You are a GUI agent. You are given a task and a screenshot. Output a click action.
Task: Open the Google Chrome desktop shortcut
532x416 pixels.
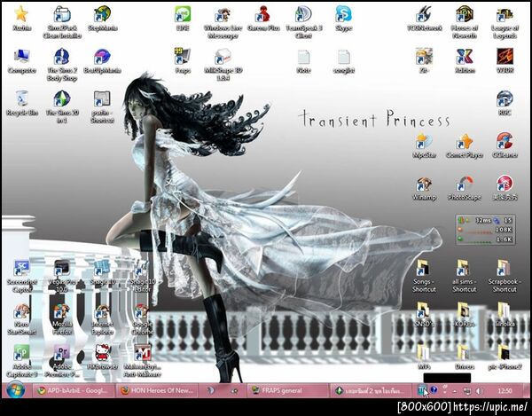pyautogui.click(x=143, y=319)
